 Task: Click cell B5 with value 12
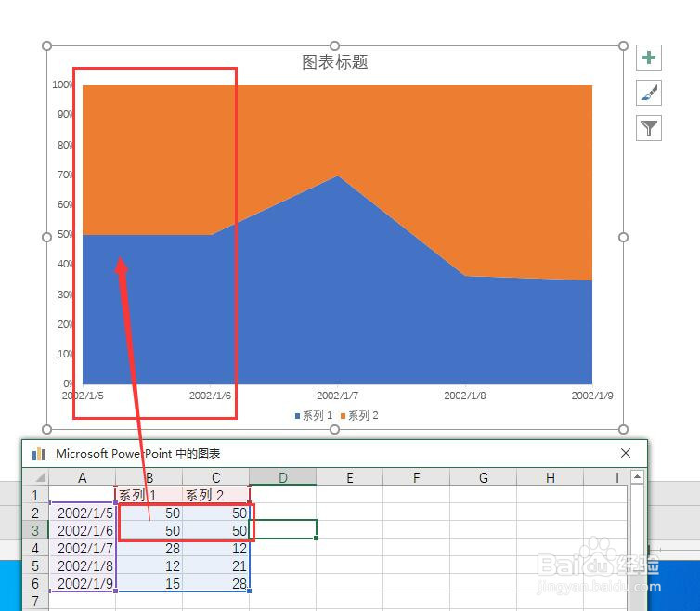(149, 565)
